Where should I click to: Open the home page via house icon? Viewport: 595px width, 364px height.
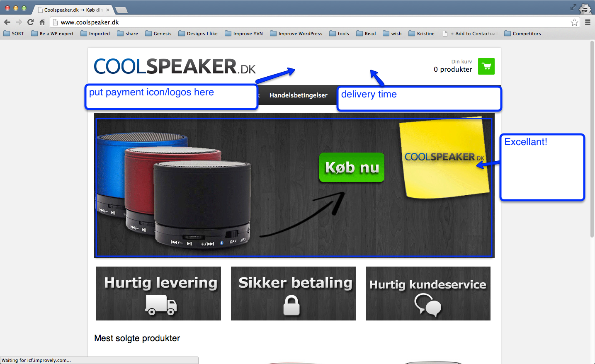(42, 22)
